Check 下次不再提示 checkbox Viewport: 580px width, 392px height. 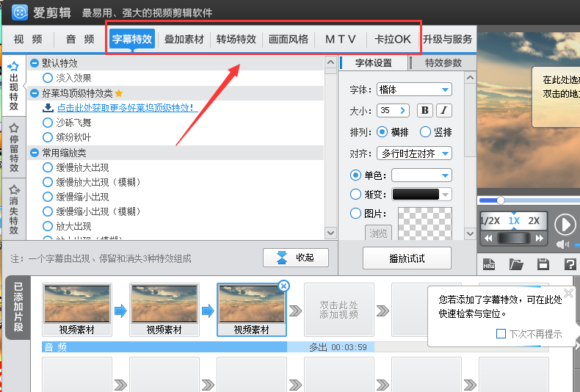click(501, 334)
